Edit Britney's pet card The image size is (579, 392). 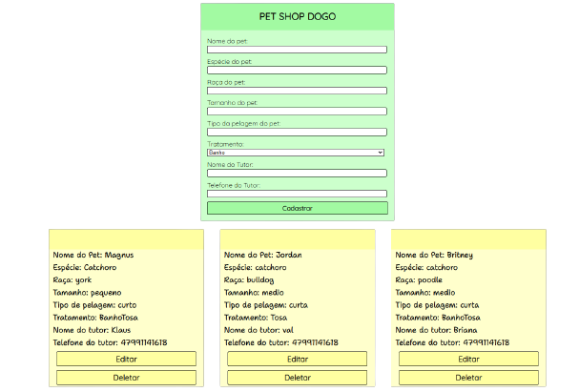(x=468, y=359)
